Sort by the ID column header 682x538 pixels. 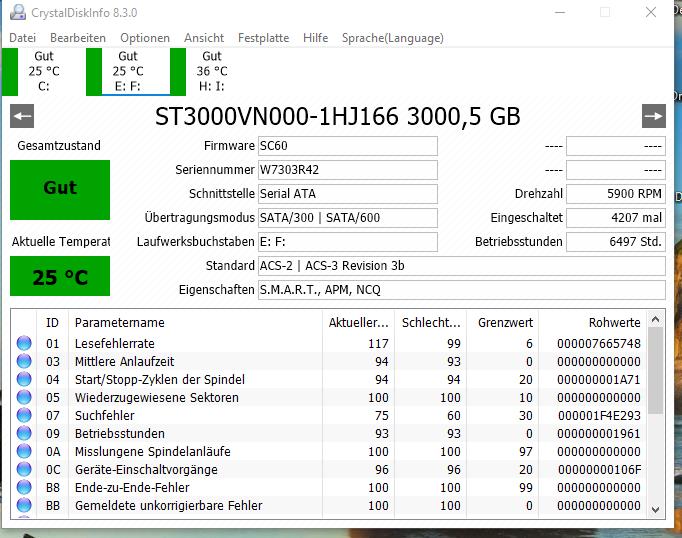click(53, 322)
